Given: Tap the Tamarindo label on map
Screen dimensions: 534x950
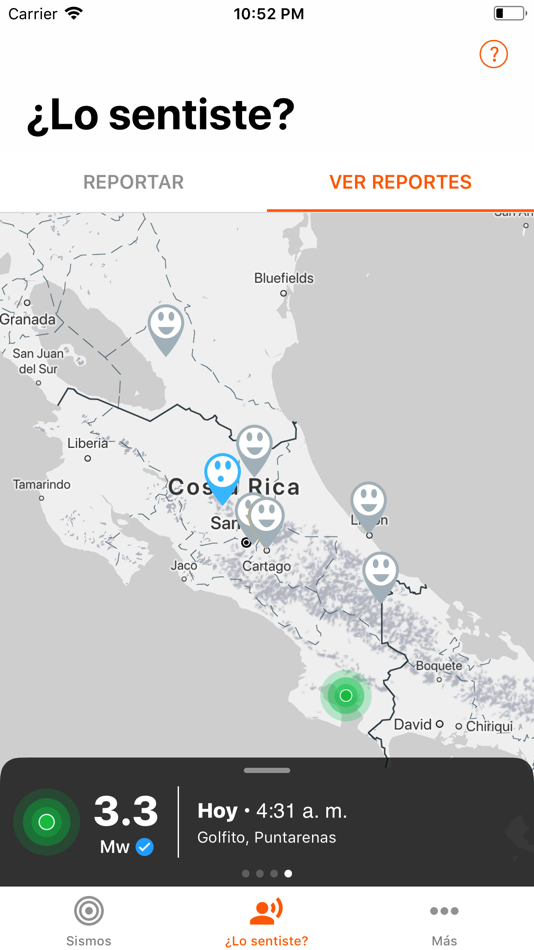Looking at the screenshot, I should coord(41,484).
